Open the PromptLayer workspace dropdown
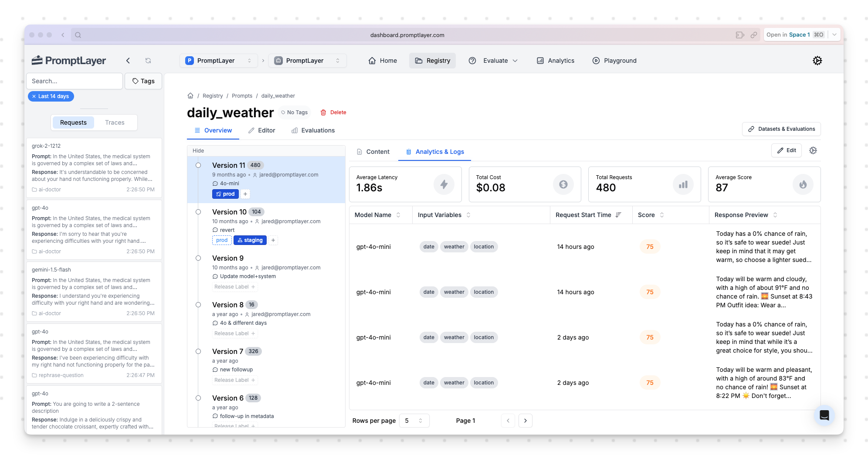Image resolution: width=868 pixels, height=459 pixels. [219, 61]
